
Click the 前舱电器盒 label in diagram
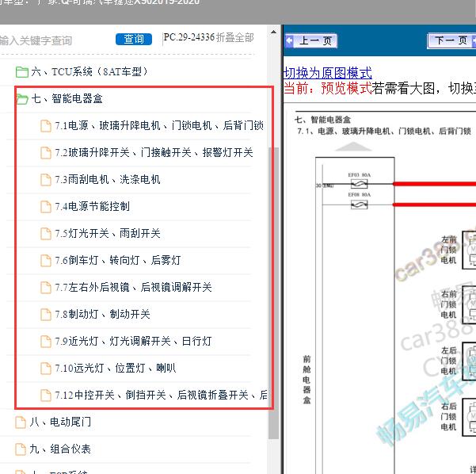pos(307,380)
